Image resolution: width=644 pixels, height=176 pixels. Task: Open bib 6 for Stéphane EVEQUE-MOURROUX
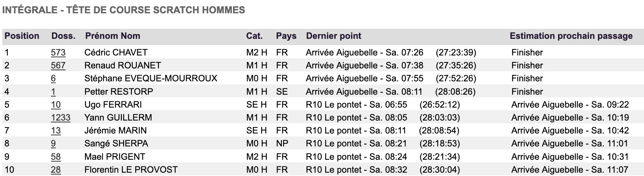click(53, 78)
